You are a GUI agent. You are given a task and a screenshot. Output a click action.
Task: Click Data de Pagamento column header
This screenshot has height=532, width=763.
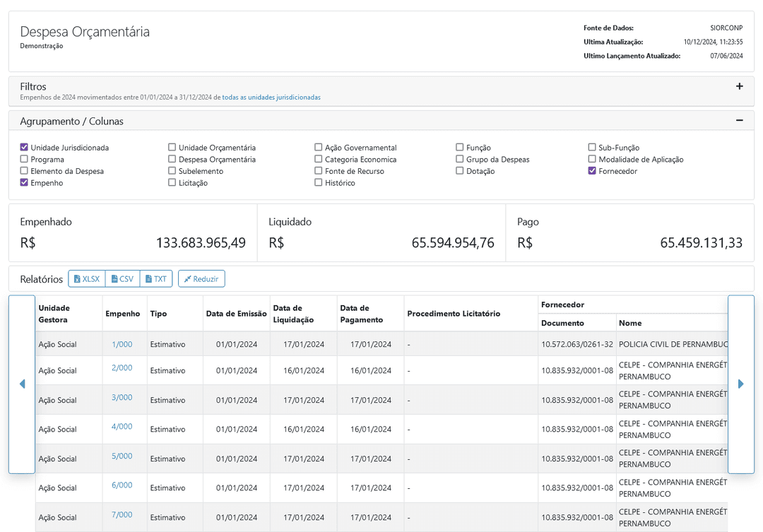point(370,314)
